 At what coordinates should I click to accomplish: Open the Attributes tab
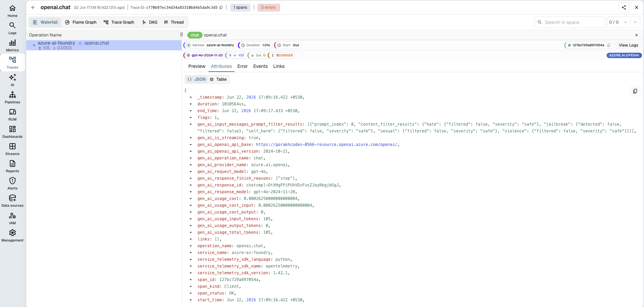(221, 67)
